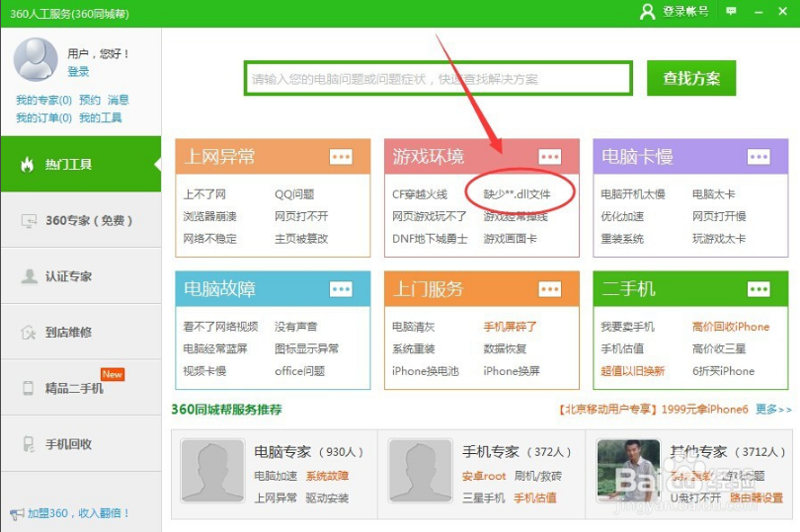Switch to 认证专家 in the sidebar

80,276
